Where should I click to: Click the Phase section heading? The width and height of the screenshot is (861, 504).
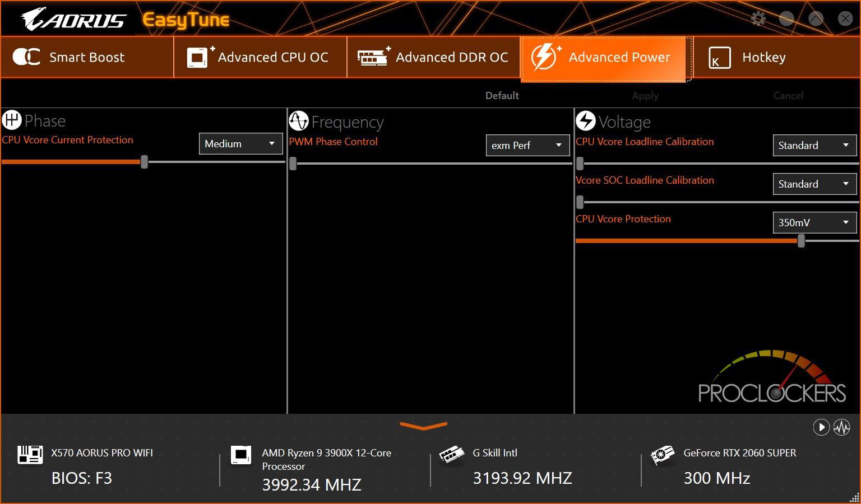coord(45,121)
